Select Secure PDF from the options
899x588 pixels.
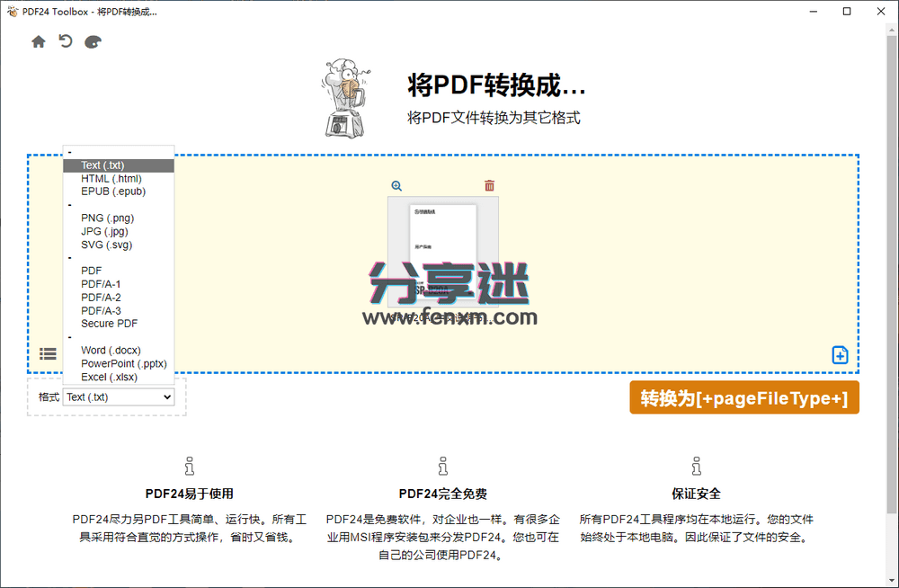point(109,323)
